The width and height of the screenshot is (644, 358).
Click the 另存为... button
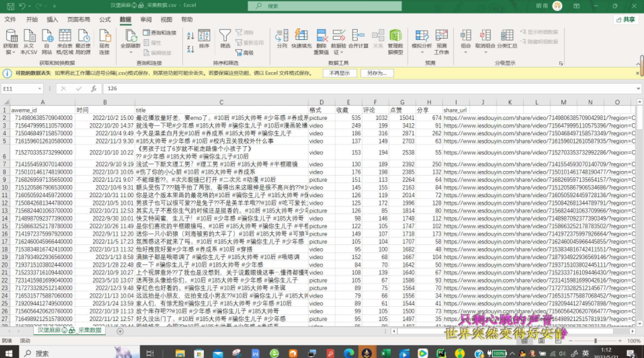pos(377,73)
